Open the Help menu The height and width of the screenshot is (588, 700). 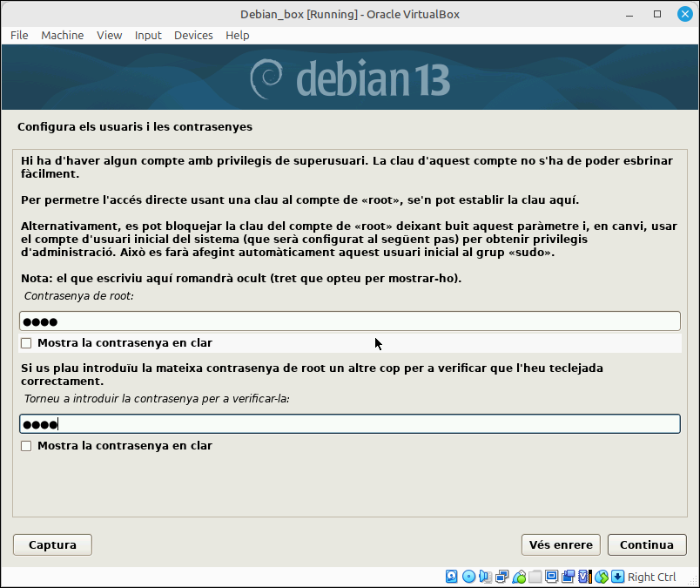[x=238, y=36]
